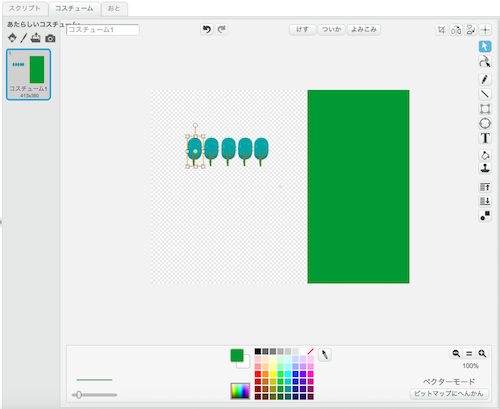Upload costume from file icon
Screen dimensions: 500x409
(36, 38)
